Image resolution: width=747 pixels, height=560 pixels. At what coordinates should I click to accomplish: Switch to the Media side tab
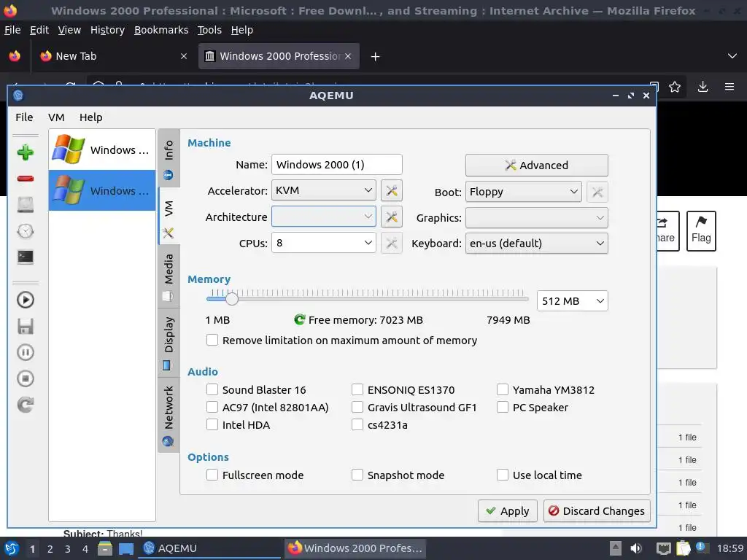click(169, 277)
